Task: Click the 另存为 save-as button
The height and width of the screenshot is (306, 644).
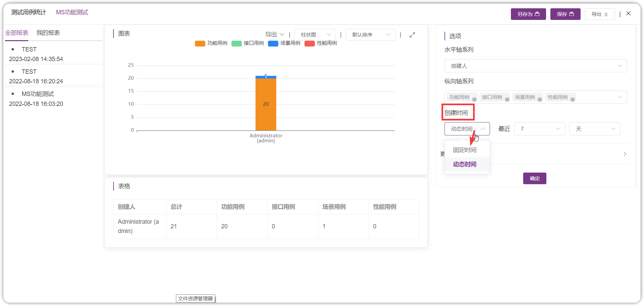Action: tap(528, 14)
